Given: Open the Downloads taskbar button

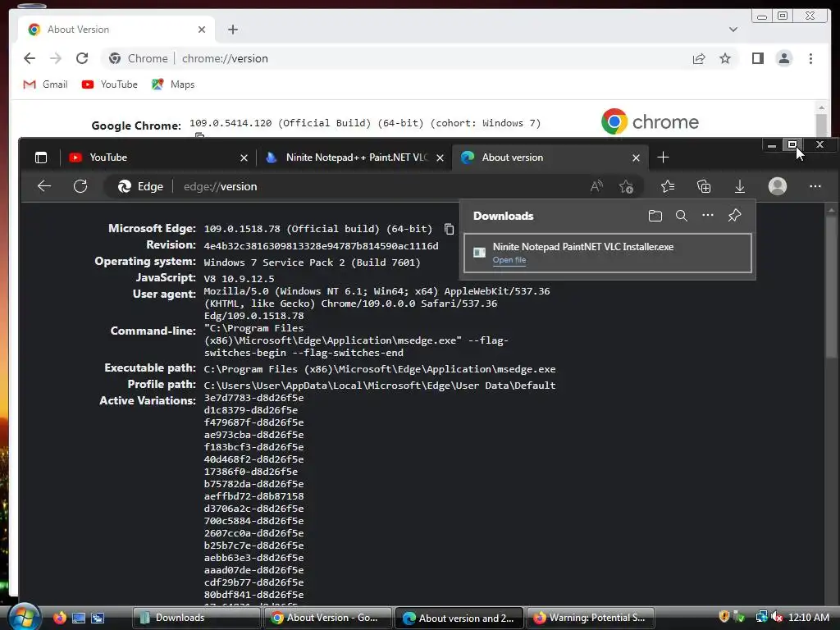Looking at the screenshot, I should [195, 618].
